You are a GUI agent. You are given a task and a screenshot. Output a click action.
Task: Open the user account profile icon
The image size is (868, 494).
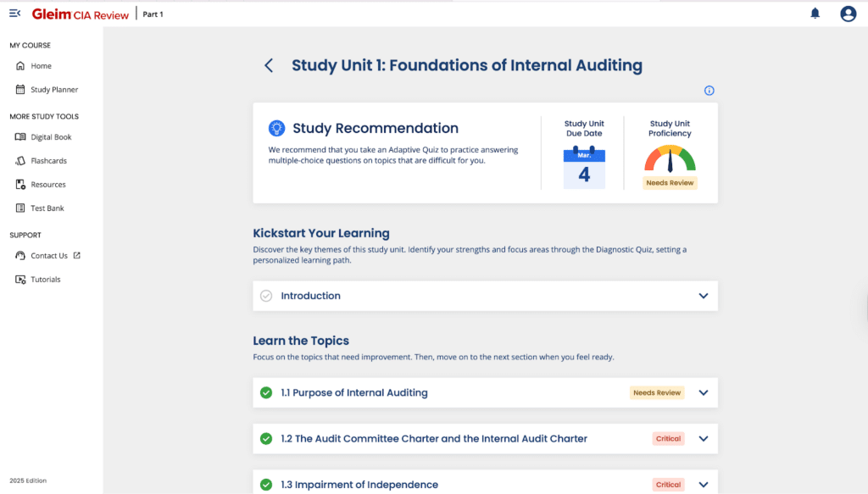[x=848, y=14]
